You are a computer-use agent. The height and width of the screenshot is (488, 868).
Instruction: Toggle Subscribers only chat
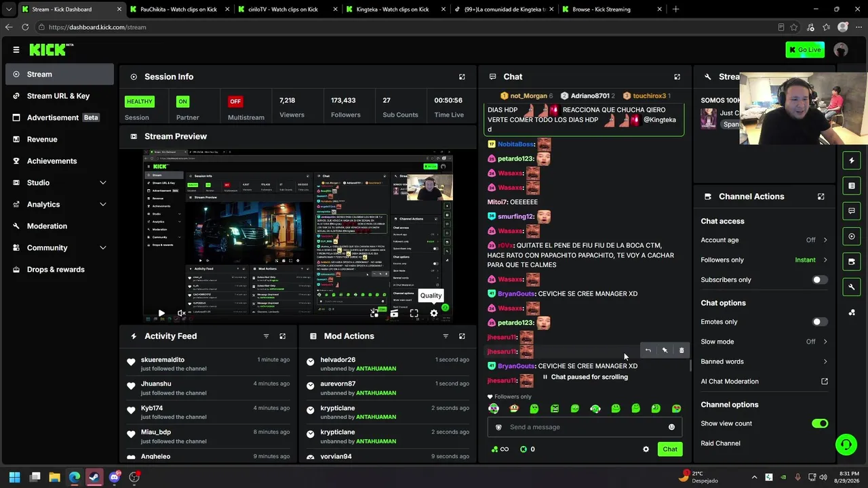tap(820, 280)
